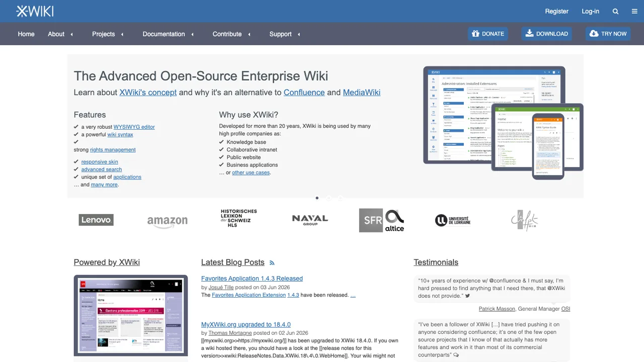
Task: Click the DONATE button
Action: click(x=488, y=34)
